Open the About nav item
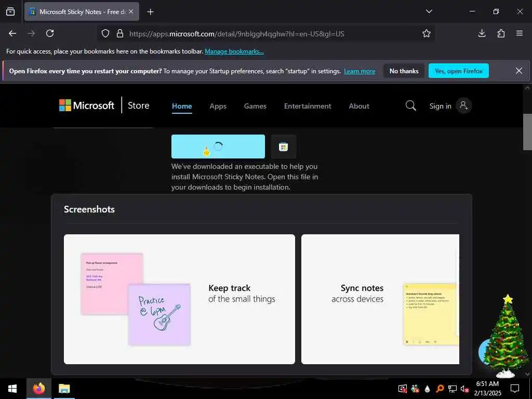 tap(359, 106)
